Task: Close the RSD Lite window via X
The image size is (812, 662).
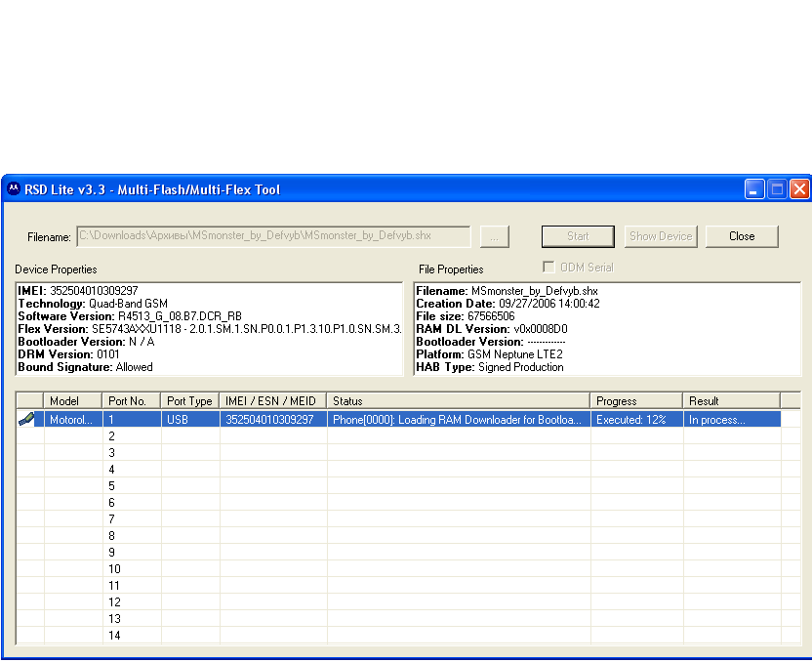Action: pos(799,189)
